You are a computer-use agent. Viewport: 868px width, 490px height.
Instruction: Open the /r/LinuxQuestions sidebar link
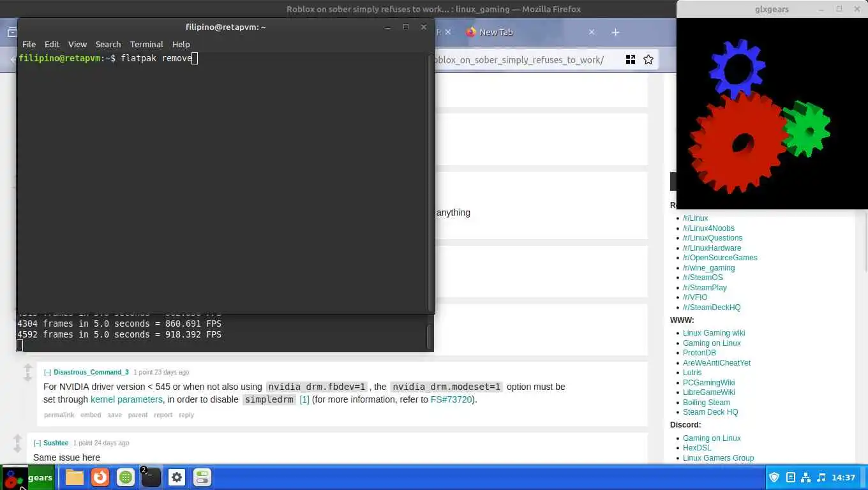(712, 238)
